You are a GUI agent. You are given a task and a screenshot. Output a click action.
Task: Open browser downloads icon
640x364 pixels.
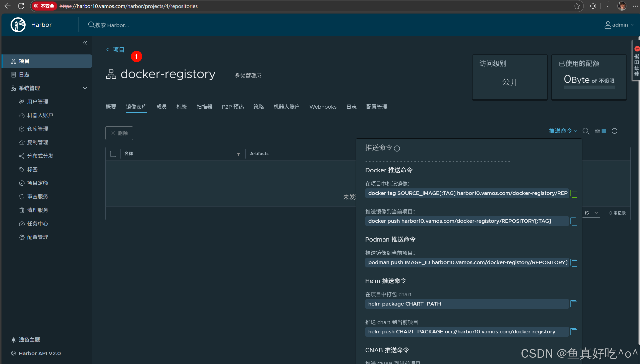[x=608, y=6]
